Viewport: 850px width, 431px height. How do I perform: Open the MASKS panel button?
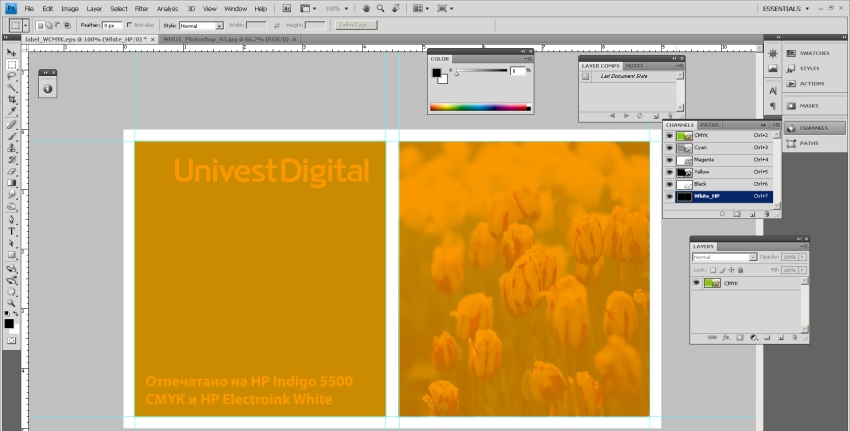point(815,106)
